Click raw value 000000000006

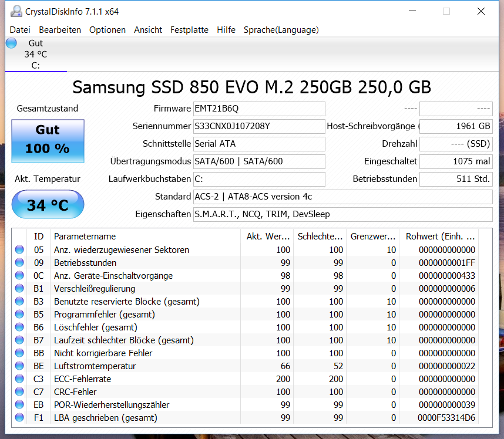click(x=447, y=289)
